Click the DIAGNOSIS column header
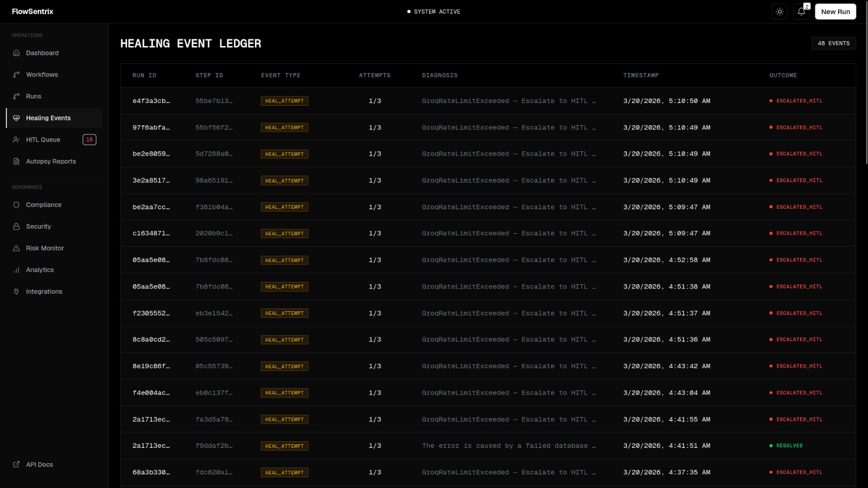The width and height of the screenshot is (868, 488). tap(440, 75)
